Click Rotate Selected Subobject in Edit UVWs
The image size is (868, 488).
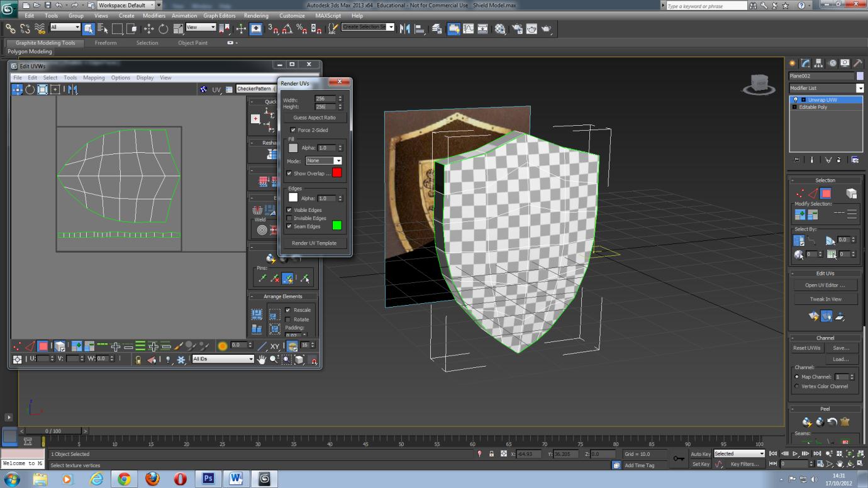30,89
